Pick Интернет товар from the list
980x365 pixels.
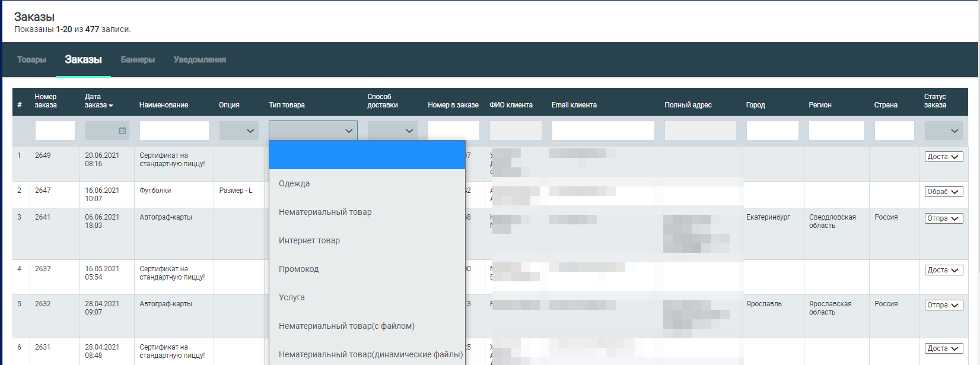point(309,240)
